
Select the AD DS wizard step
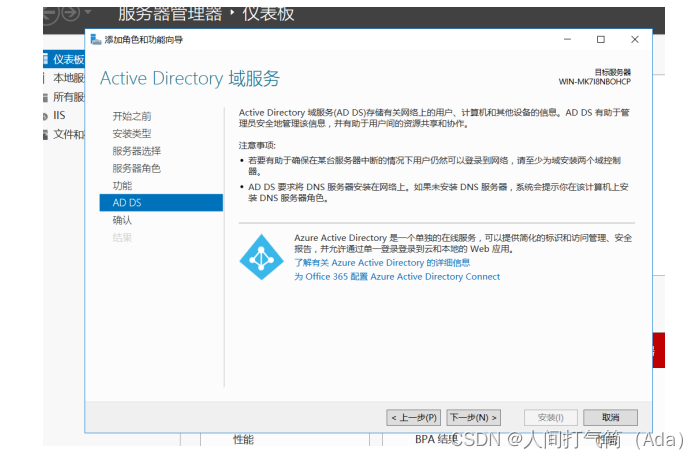coord(161,203)
